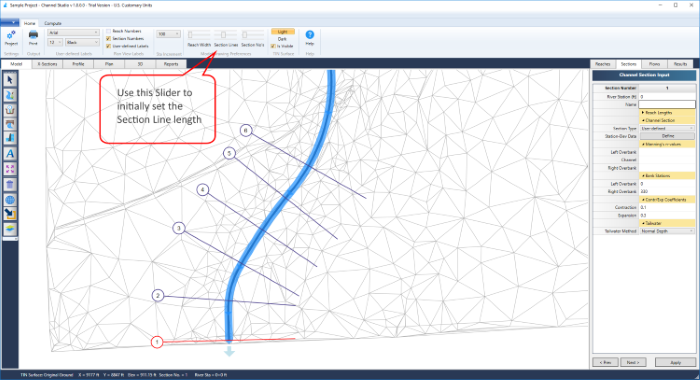Click the trash can delete icon
The height and width of the screenshot is (380, 700).
coord(10,184)
